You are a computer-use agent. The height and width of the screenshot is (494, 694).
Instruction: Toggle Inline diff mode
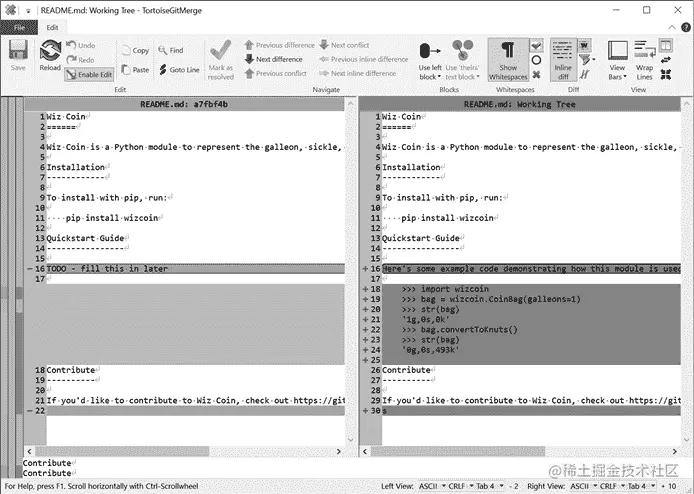coord(563,60)
